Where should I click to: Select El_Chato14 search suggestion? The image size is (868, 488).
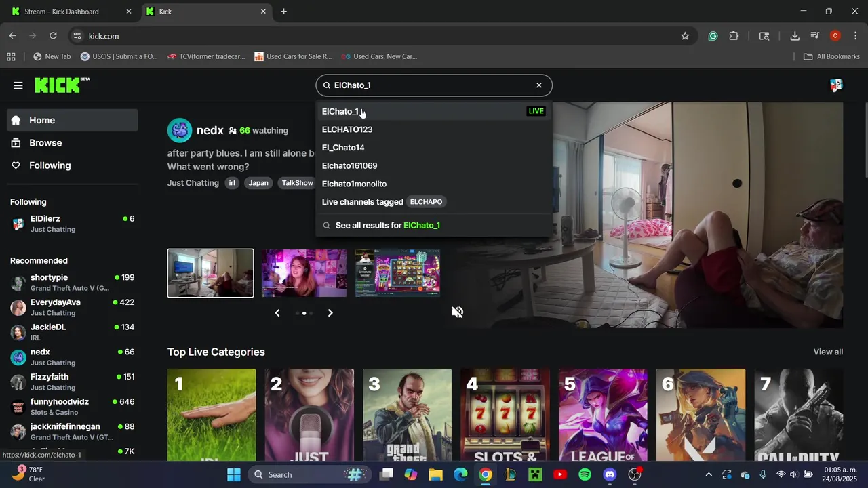tap(434, 148)
